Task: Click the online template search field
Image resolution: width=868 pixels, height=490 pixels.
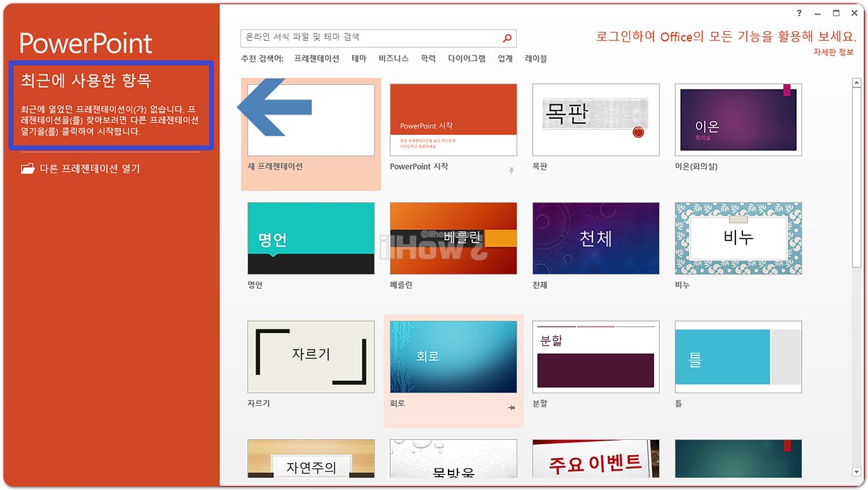Action: 378,38
